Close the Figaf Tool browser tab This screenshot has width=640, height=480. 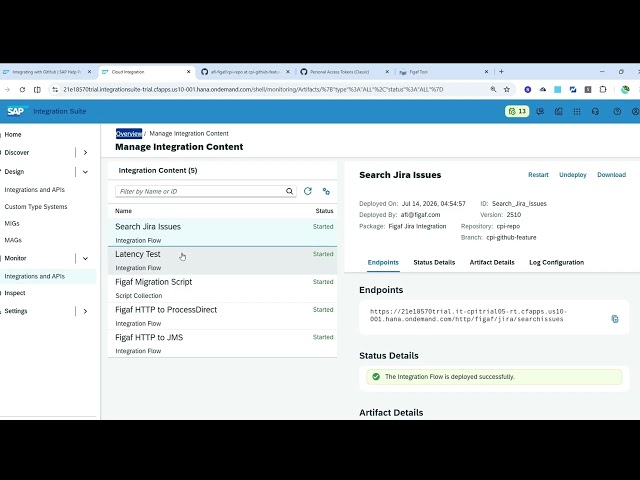[x=486, y=71]
